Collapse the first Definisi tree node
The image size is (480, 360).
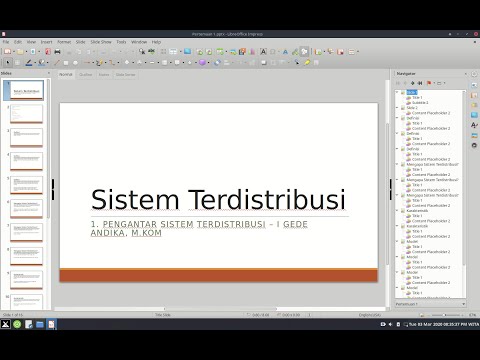[x=397, y=118]
